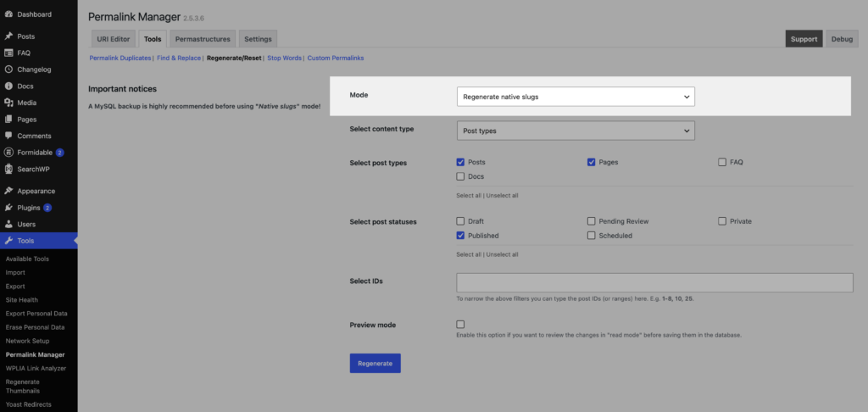The height and width of the screenshot is (412, 868).
Task: Click the Changelog clock icon
Action: pyautogui.click(x=8, y=70)
